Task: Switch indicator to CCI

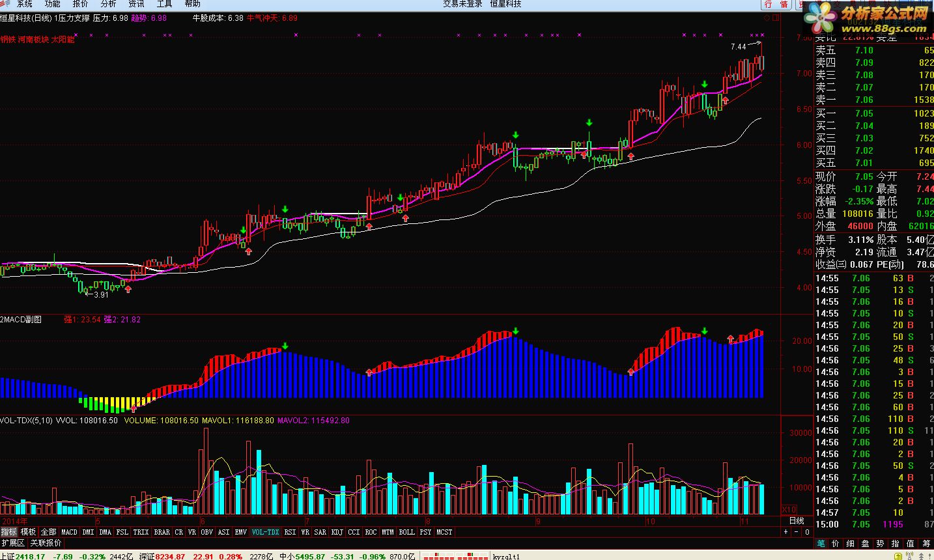Action: 354,532
